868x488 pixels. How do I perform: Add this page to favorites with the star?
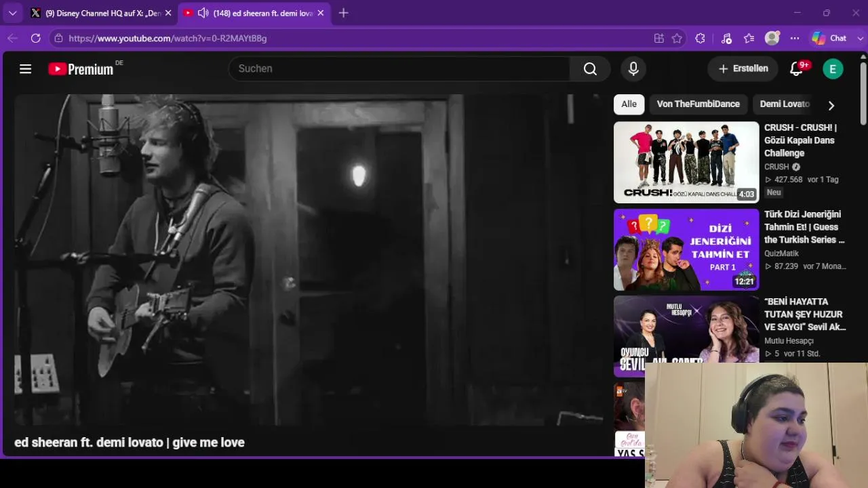point(677,39)
